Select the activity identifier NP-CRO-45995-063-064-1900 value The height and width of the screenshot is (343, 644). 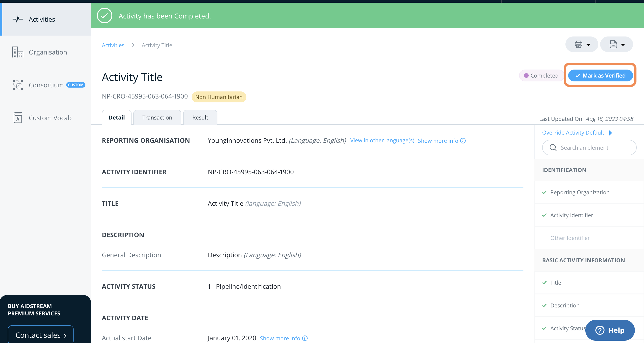pos(251,172)
